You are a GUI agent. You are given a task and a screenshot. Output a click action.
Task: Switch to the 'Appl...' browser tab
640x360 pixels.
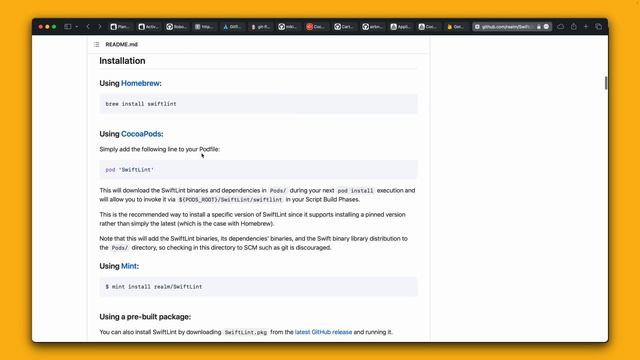pyautogui.click(x=400, y=27)
